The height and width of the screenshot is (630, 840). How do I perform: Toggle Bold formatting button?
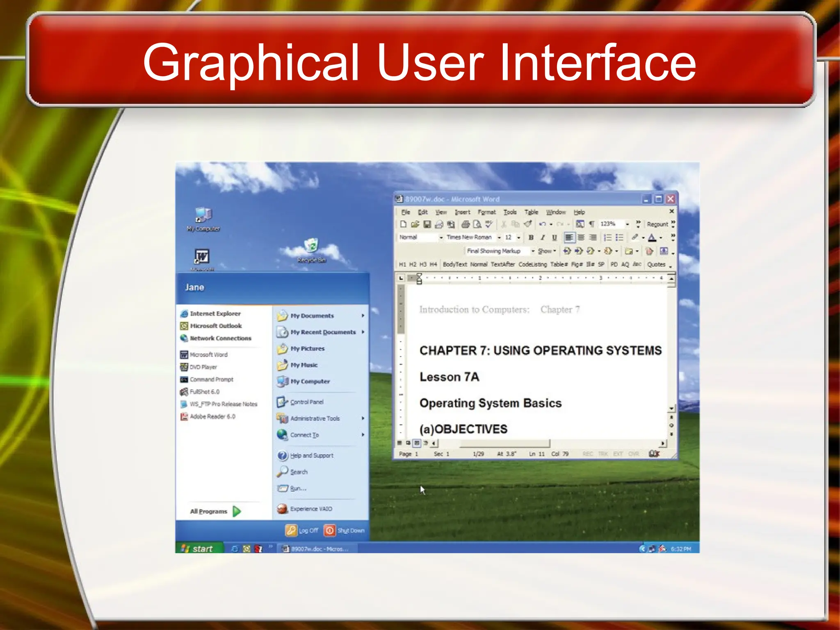point(531,237)
